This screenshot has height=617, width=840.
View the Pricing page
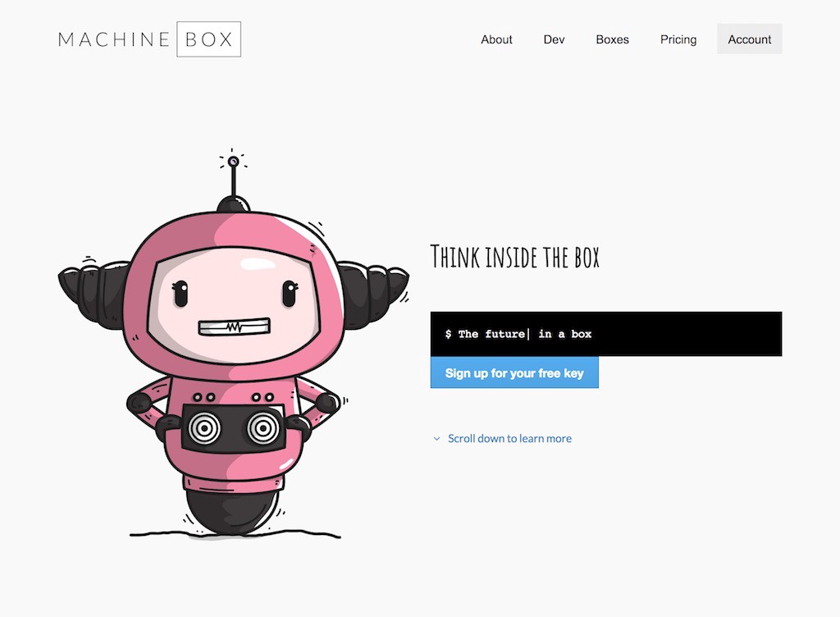[678, 39]
